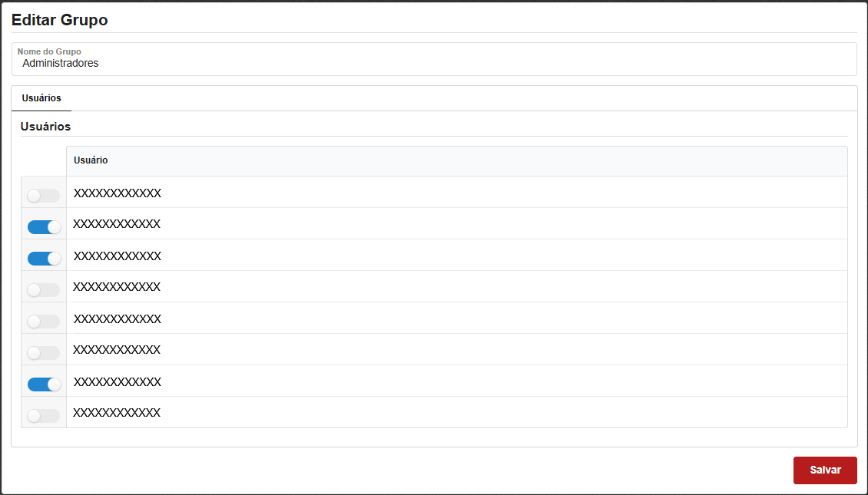Enable the fifth user row's toggle switch
Image resolution: width=868 pixels, height=495 pixels.
tap(43, 322)
